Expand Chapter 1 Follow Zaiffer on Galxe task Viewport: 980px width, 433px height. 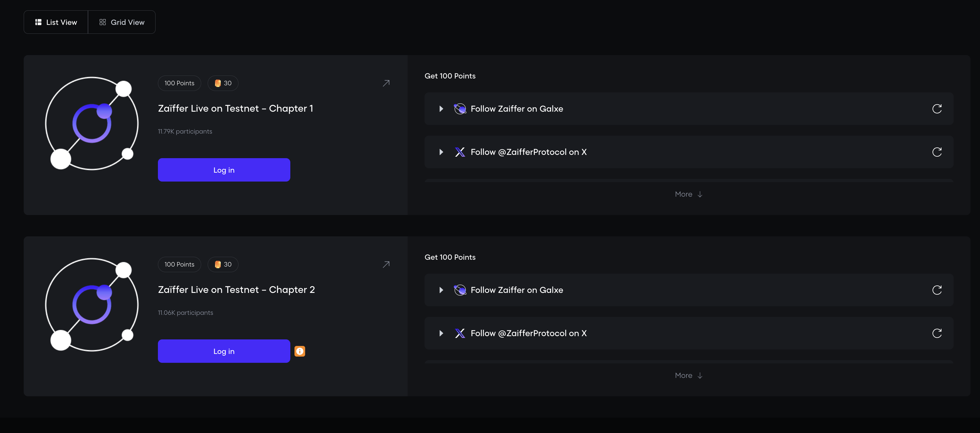click(x=441, y=109)
